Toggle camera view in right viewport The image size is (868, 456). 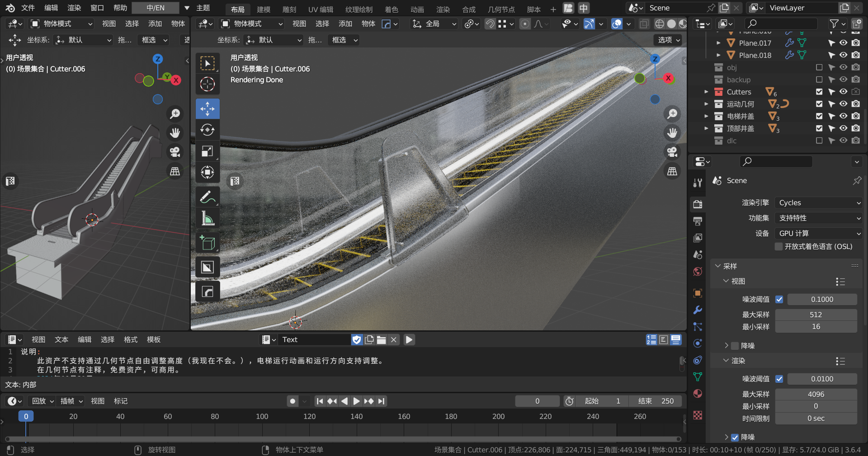(x=672, y=152)
